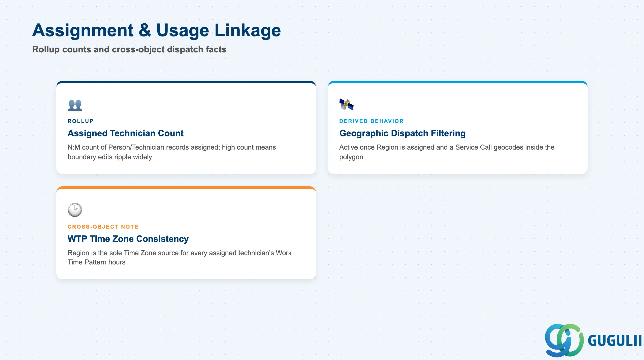This screenshot has height=360, width=644.
Task: Click the dark blue bar on Rollup card
Action: click(x=186, y=82)
